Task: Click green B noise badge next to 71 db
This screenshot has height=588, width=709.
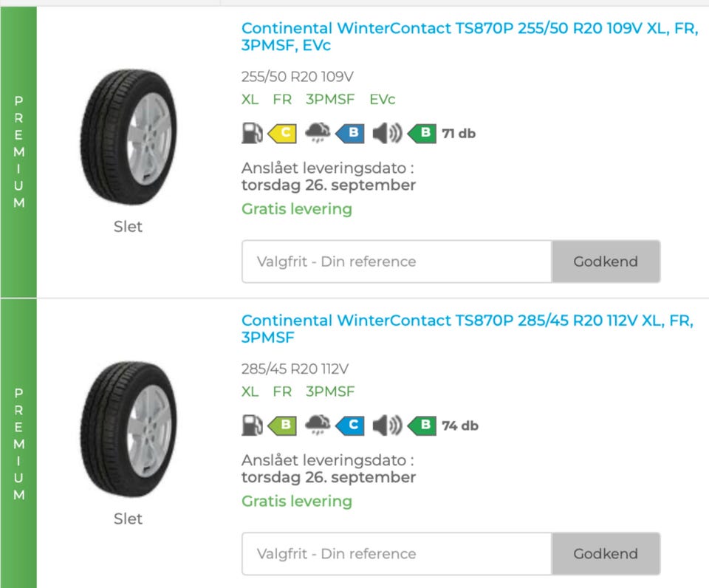Action: [423, 134]
